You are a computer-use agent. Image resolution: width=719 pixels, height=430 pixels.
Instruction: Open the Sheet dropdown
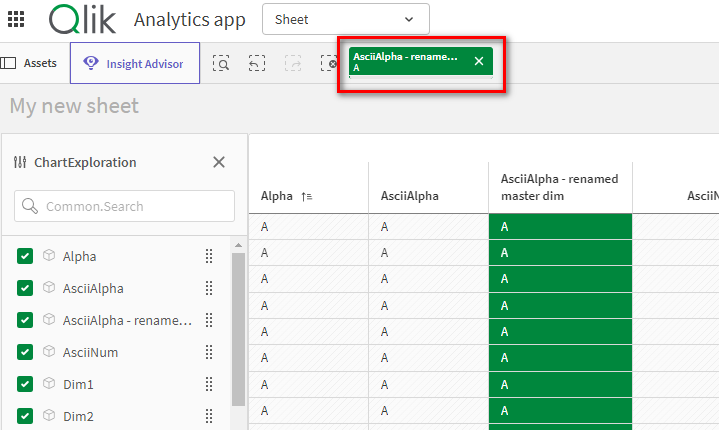click(x=345, y=19)
